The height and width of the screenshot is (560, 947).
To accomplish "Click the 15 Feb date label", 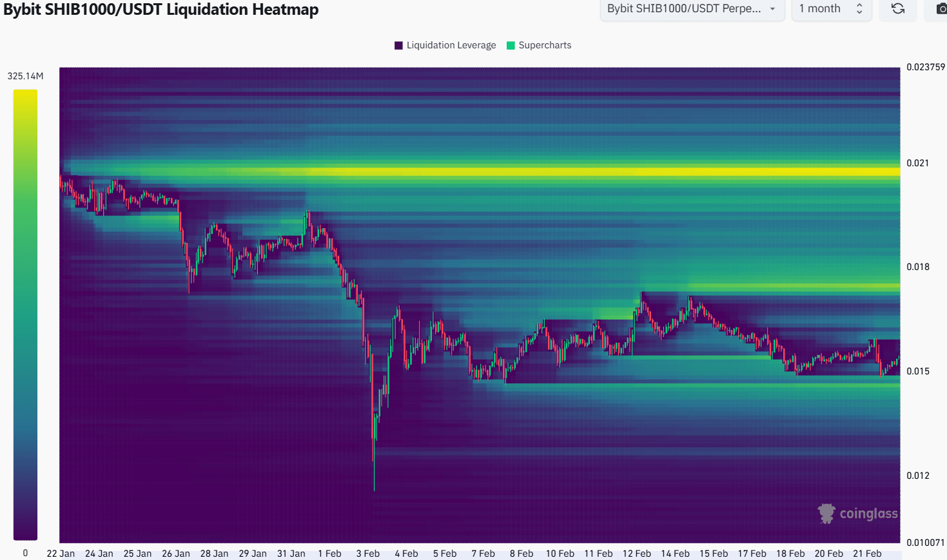I will coord(714,554).
